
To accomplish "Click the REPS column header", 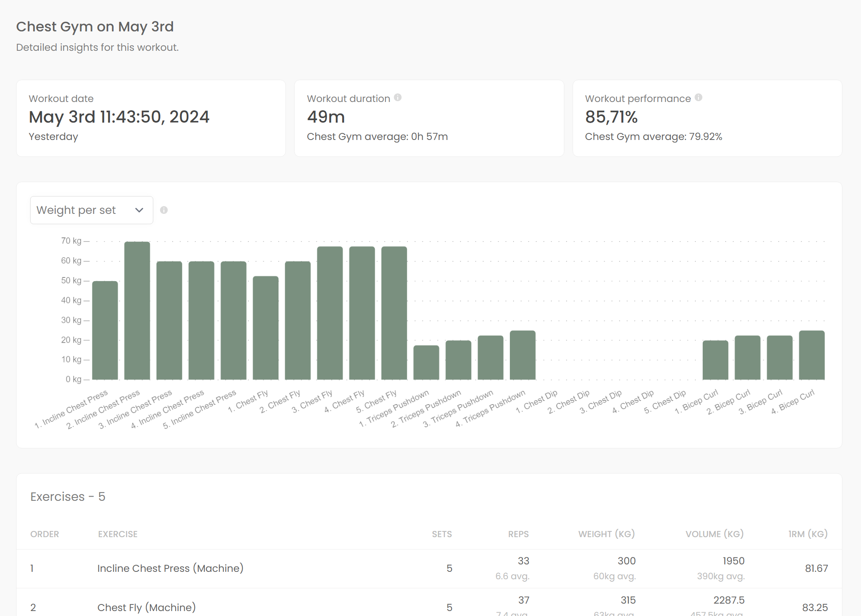I will (518, 534).
